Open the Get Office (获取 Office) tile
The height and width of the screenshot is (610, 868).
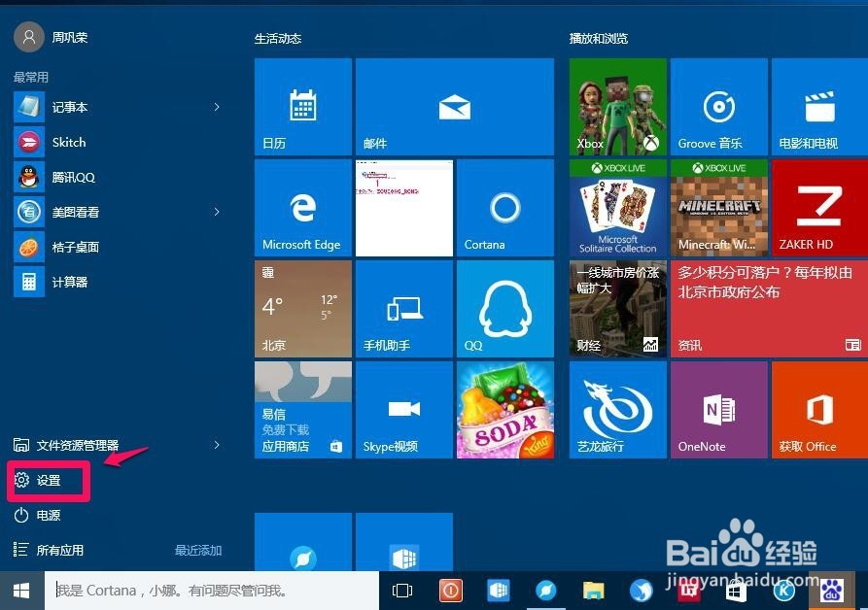[x=819, y=410]
